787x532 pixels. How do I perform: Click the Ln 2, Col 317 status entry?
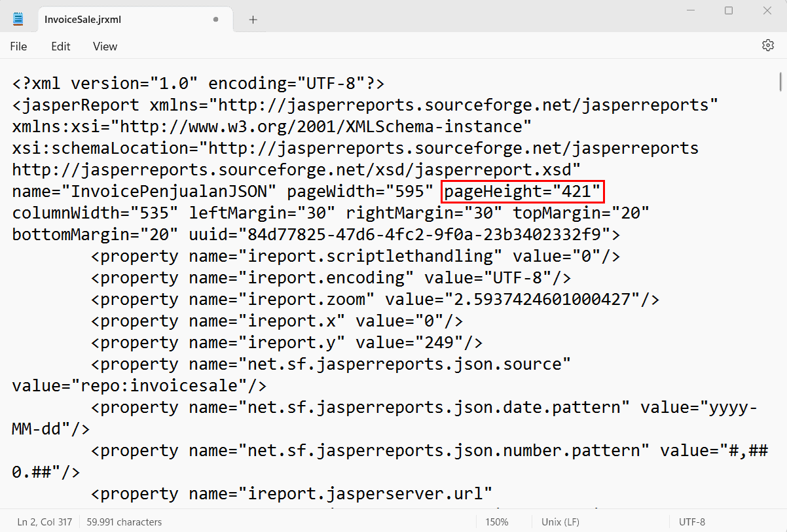click(45, 522)
